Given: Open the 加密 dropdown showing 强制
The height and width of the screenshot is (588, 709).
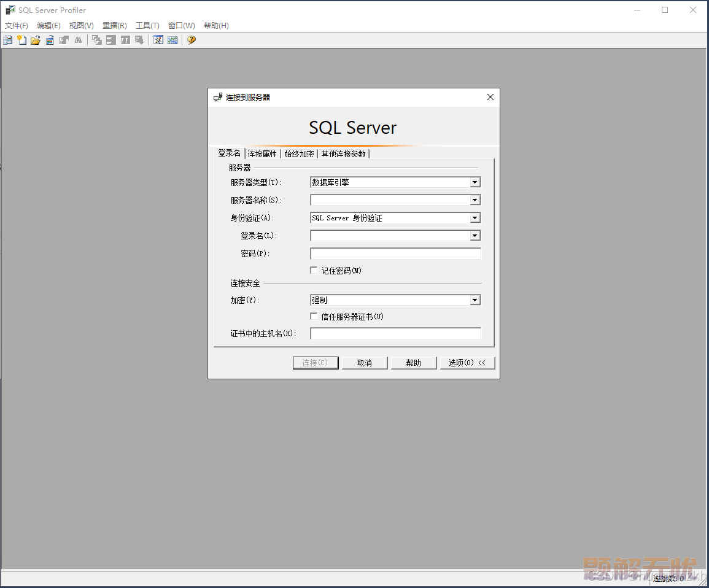Looking at the screenshot, I should [475, 300].
